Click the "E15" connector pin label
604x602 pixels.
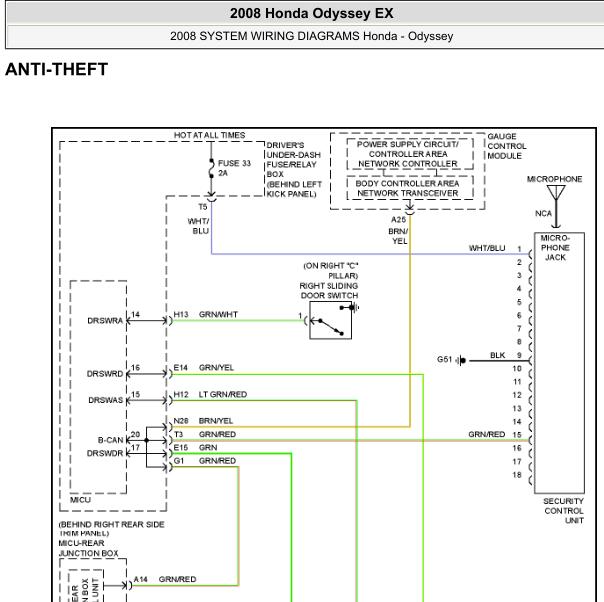181,448
